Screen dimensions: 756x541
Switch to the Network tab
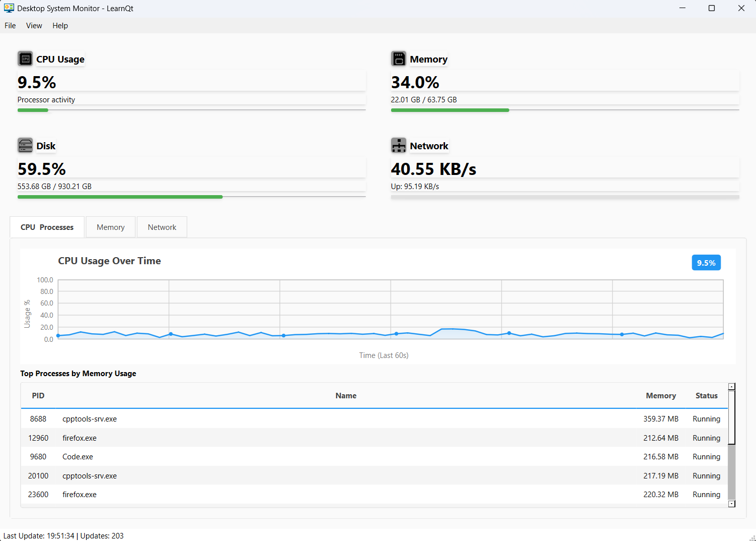click(162, 227)
